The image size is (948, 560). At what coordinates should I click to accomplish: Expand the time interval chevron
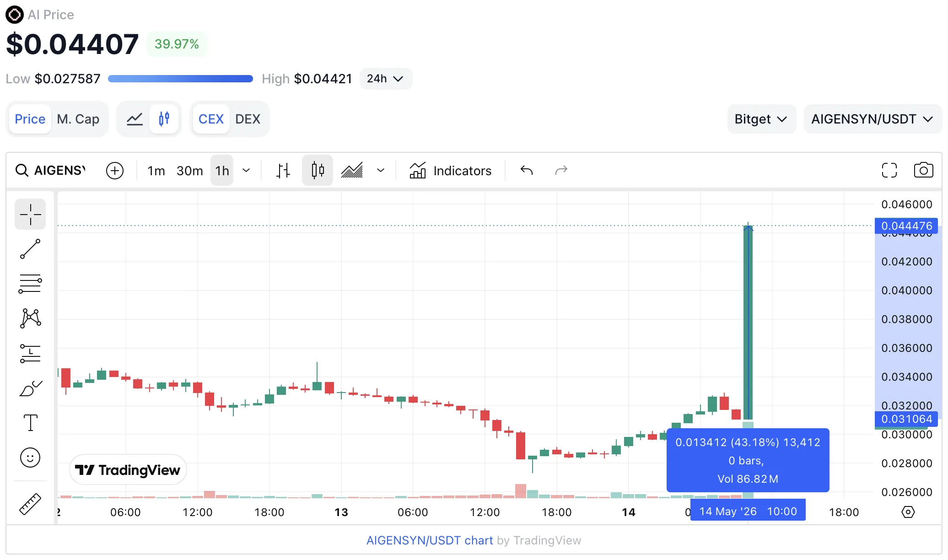(246, 171)
